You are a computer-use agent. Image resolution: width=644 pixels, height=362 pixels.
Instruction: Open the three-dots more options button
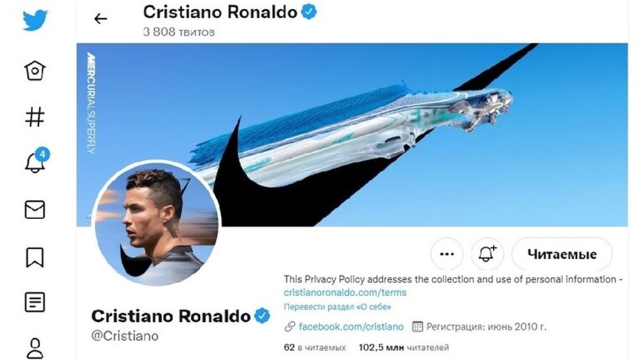pyautogui.click(x=447, y=254)
